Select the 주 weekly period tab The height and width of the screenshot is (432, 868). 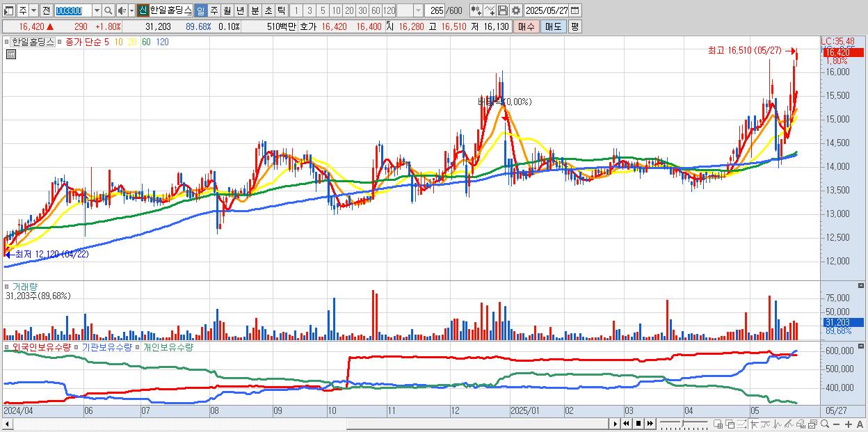(x=214, y=10)
